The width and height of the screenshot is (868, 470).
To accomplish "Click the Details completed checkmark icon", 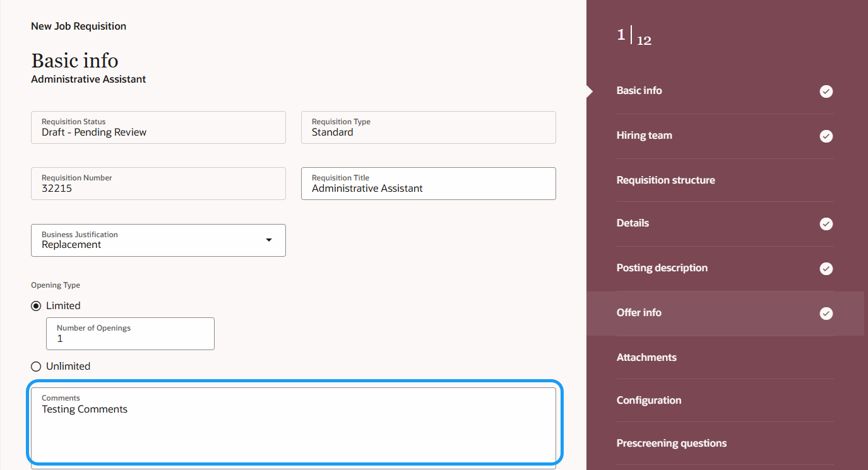I will [826, 224].
